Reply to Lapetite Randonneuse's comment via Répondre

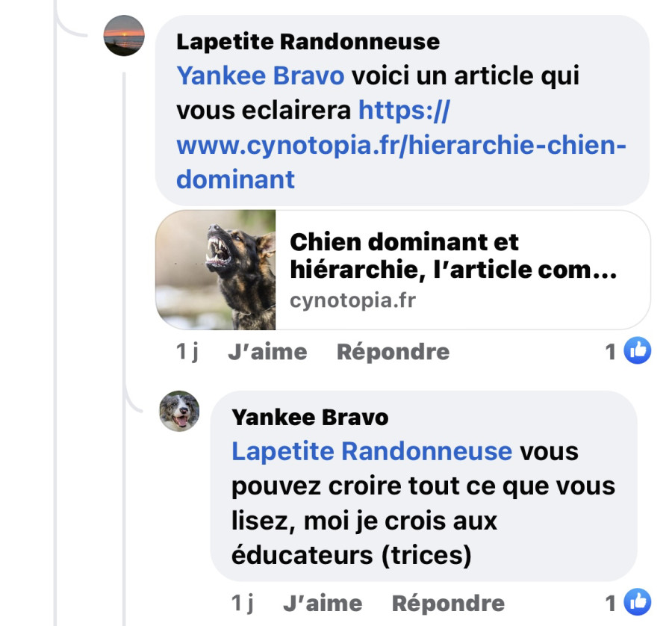393,352
